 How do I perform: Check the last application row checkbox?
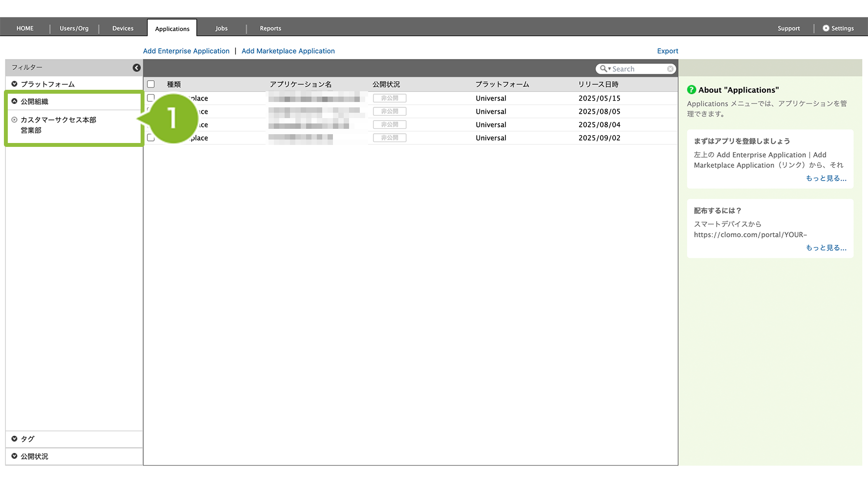coord(151,138)
